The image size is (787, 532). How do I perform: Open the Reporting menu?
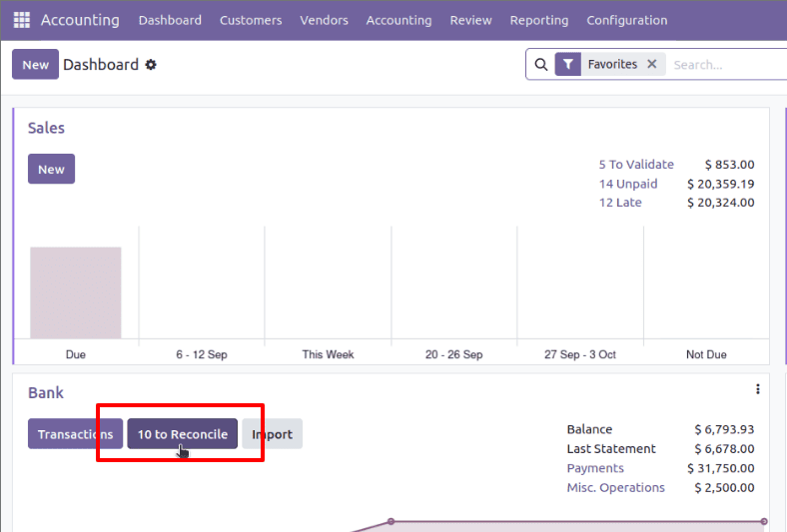pyautogui.click(x=539, y=20)
